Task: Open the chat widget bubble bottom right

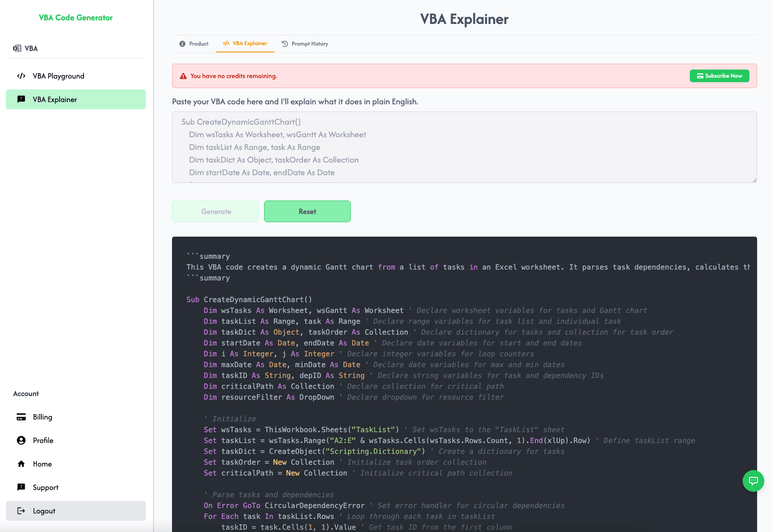Action: (753, 481)
